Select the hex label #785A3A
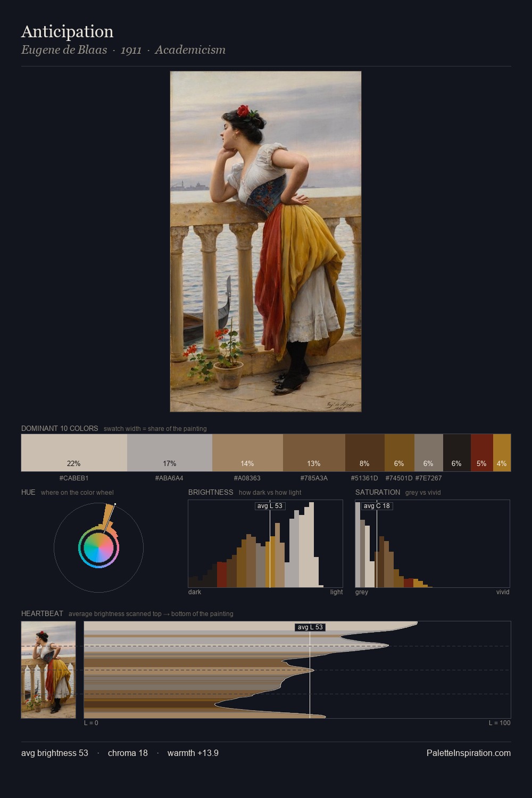532x798 pixels. click(314, 478)
